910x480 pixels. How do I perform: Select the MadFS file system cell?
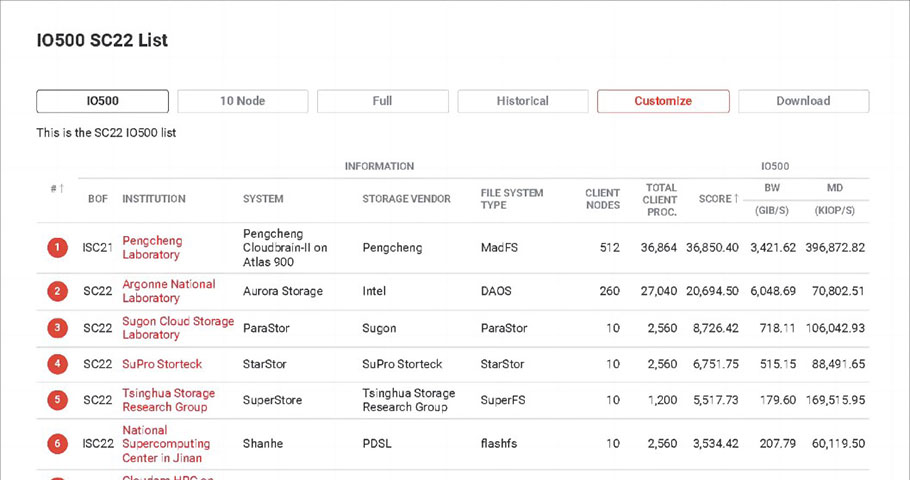(x=499, y=248)
